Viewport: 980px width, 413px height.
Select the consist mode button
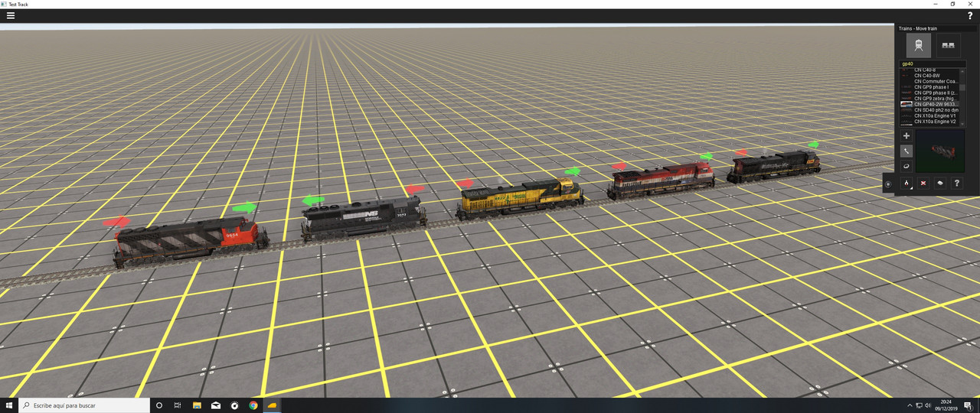949,45
